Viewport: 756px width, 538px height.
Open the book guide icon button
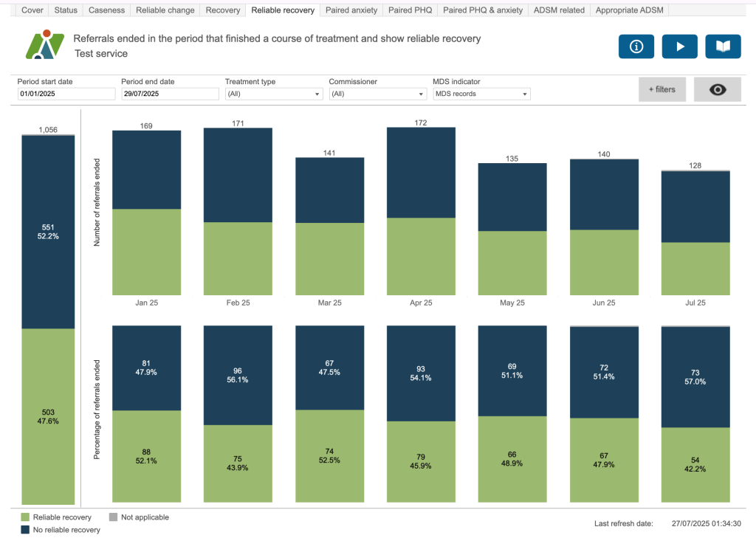point(723,46)
